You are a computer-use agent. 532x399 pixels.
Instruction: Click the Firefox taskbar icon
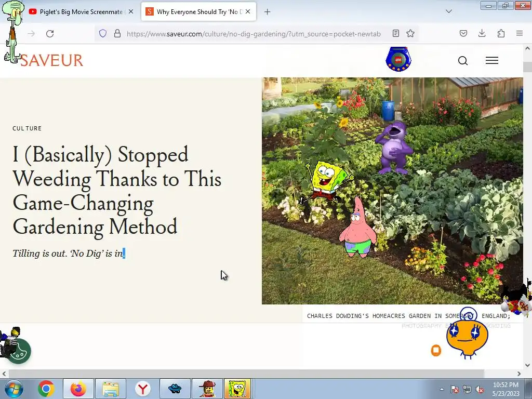point(78,389)
